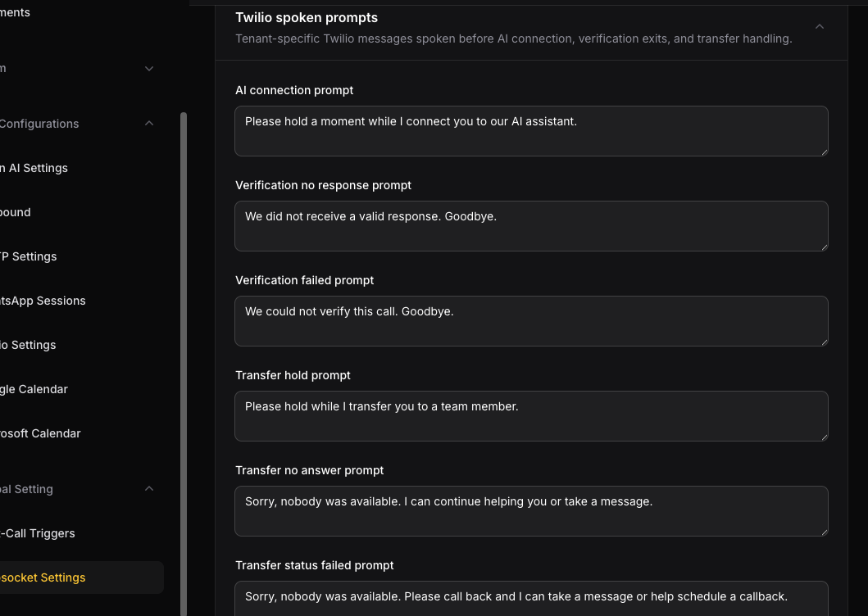
Task: Open AI Settings in the sidebar
Action: pos(34,168)
